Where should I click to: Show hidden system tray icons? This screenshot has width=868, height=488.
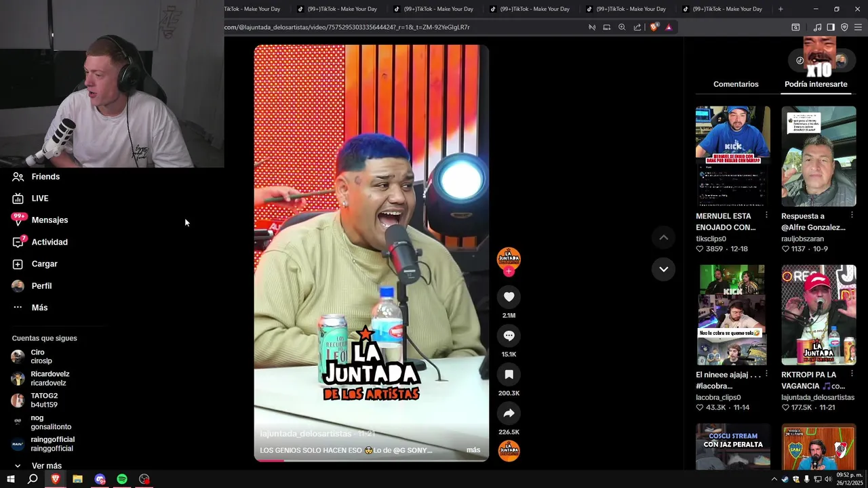(x=774, y=479)
